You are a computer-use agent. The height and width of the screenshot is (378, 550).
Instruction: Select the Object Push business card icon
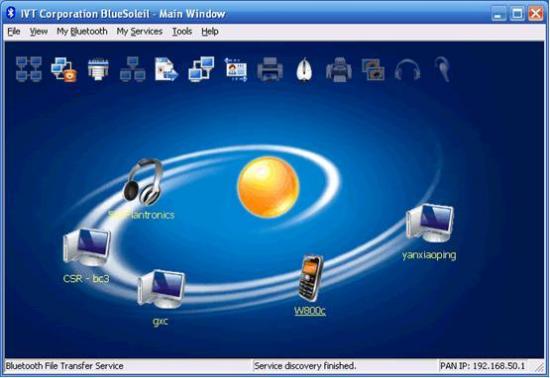[x=236, y=69]
